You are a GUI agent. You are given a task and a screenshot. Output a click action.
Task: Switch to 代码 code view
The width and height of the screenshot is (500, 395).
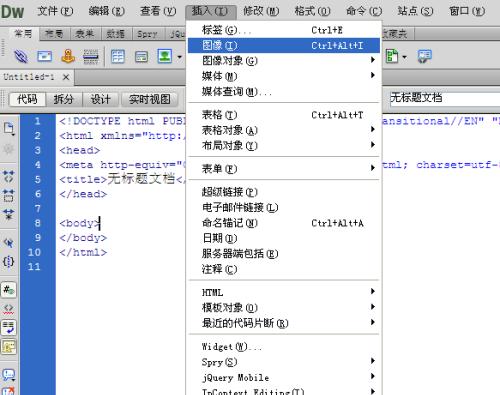click(27, 99)
